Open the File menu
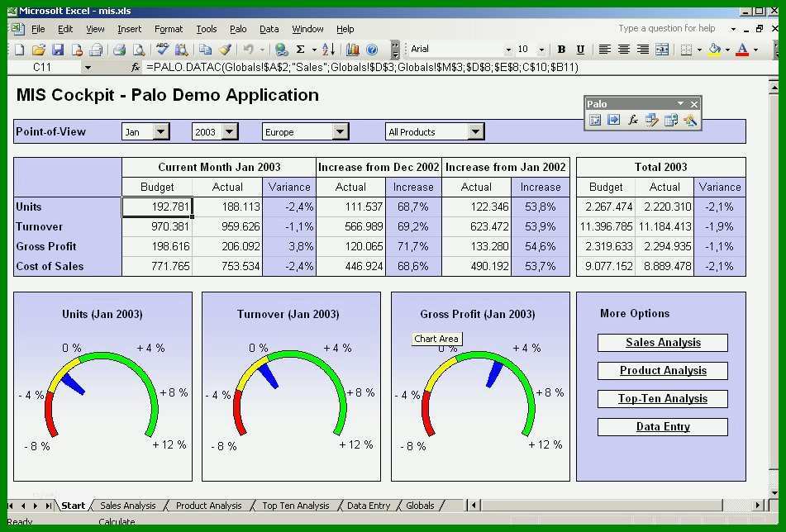 (x=38, y=29)
